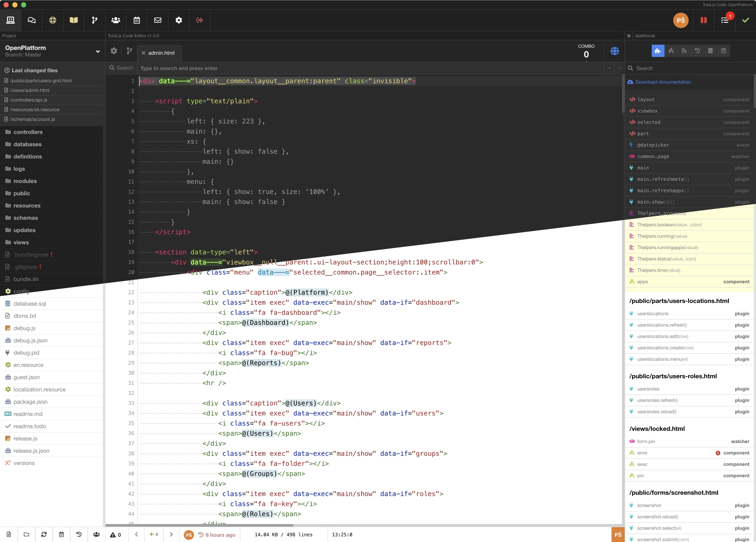Viewport: 756px width, 542px height.
Task: Switch to the admin.html tab
Action: [161, 53]
